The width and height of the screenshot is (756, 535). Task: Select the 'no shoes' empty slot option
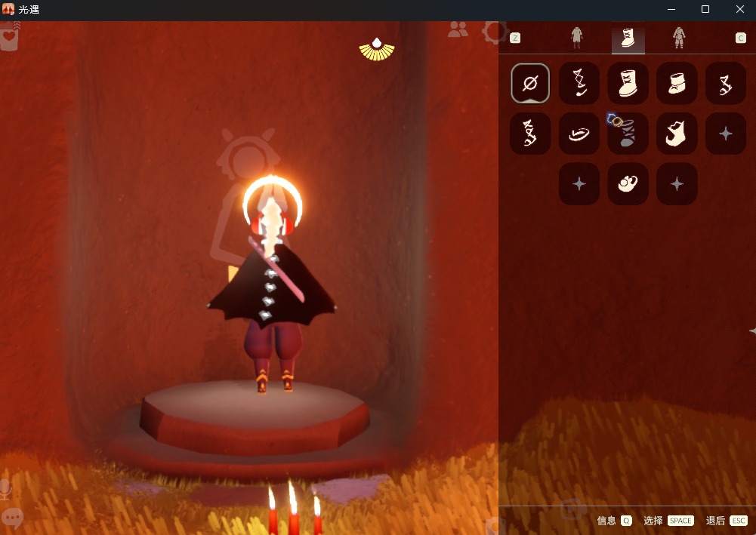point(530,83)
